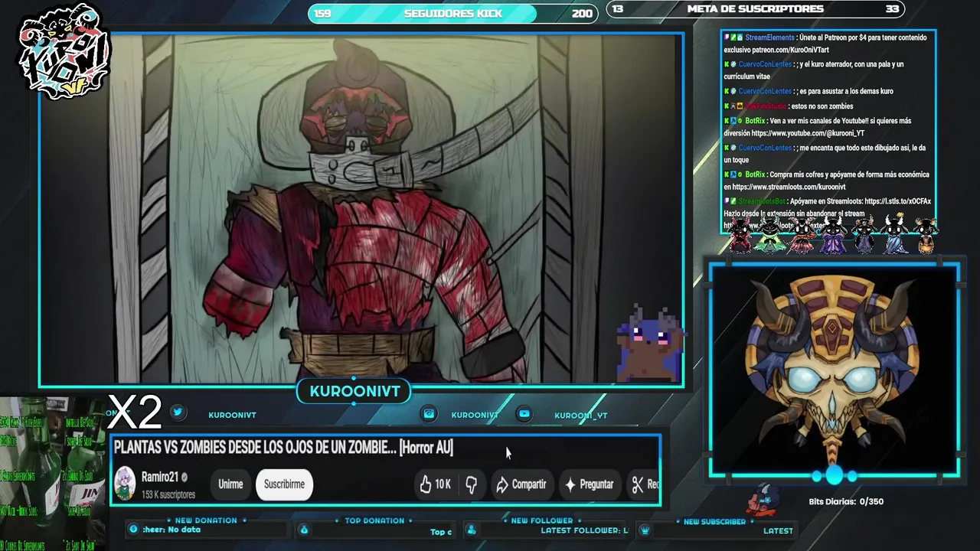The image size is (980, 551).
Task: Click the KUROONIVT name plate under the video
Action: [354, 391]
